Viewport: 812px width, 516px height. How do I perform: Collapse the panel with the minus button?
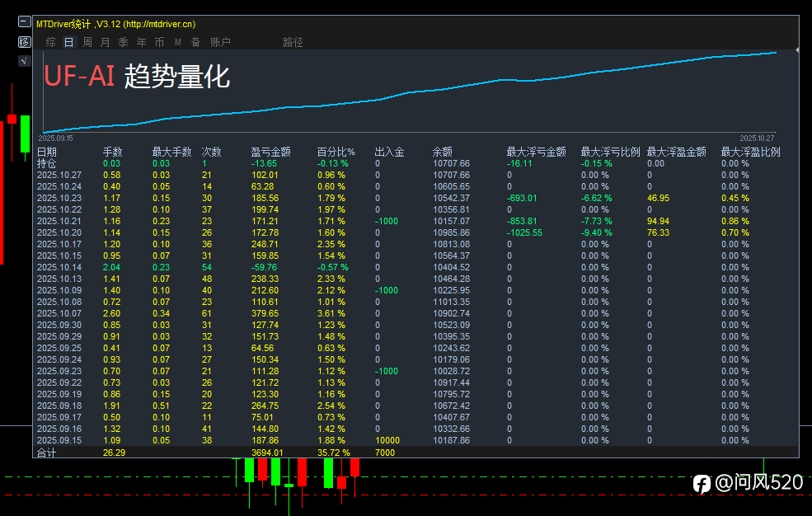pos(24,23)
